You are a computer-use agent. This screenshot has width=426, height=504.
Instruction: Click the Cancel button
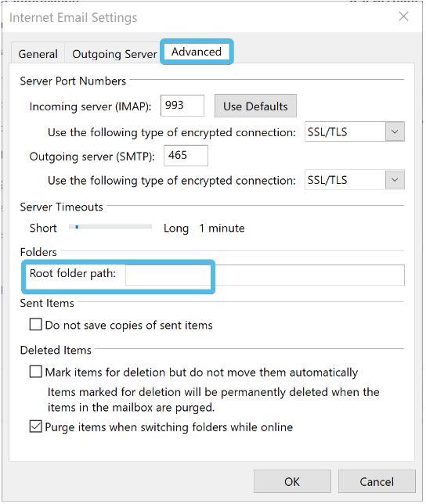click(377, 481)
